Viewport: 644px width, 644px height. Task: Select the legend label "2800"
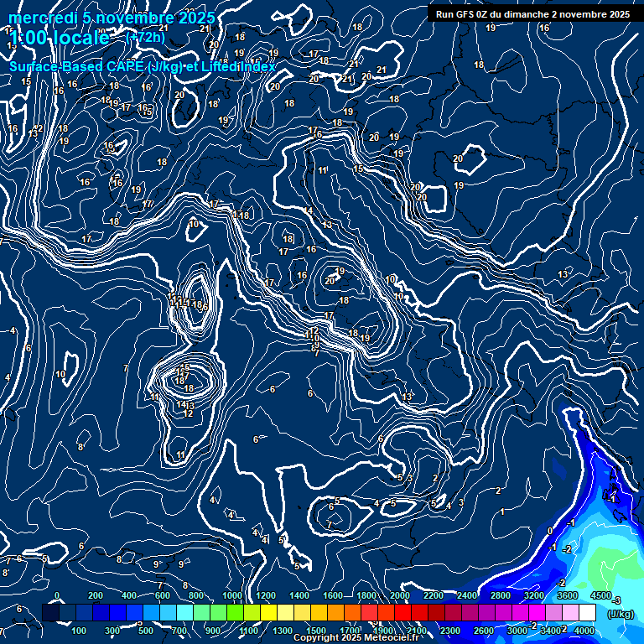coord(501,595)
